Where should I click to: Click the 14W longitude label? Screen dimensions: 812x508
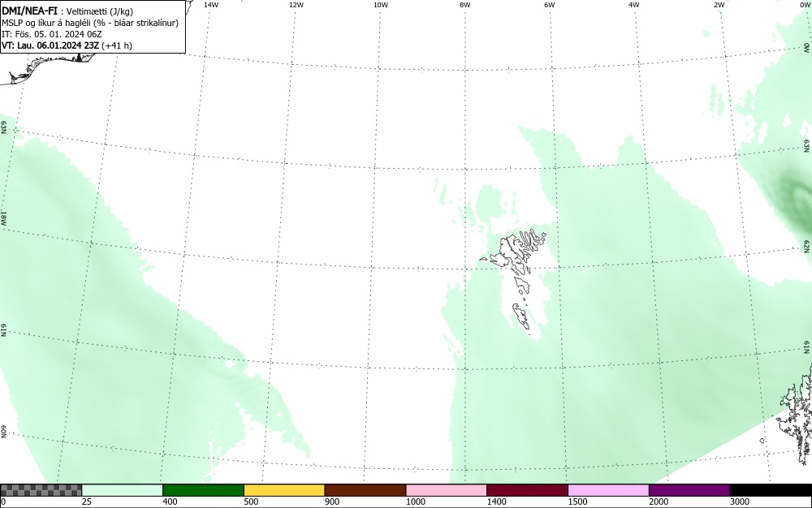(211, 5)
